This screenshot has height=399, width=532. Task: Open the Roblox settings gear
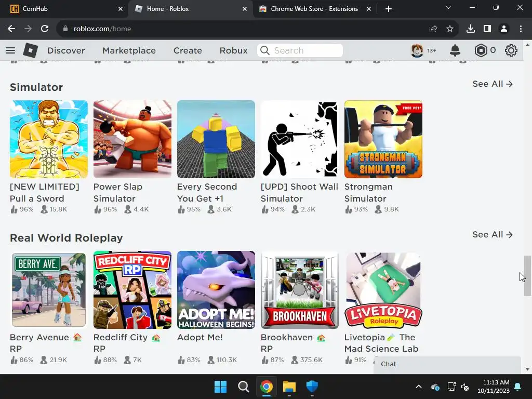[x=511, y=50]
